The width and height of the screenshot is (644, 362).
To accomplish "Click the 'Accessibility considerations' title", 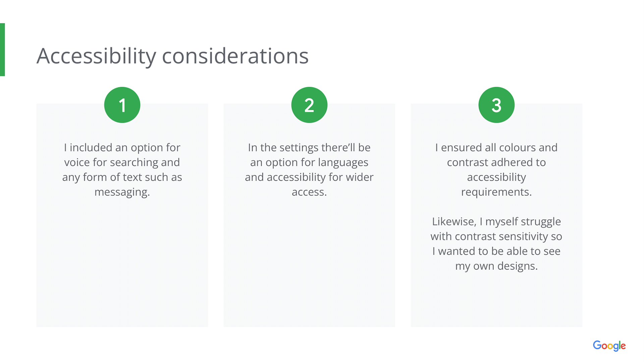I will tap(172, 56).
